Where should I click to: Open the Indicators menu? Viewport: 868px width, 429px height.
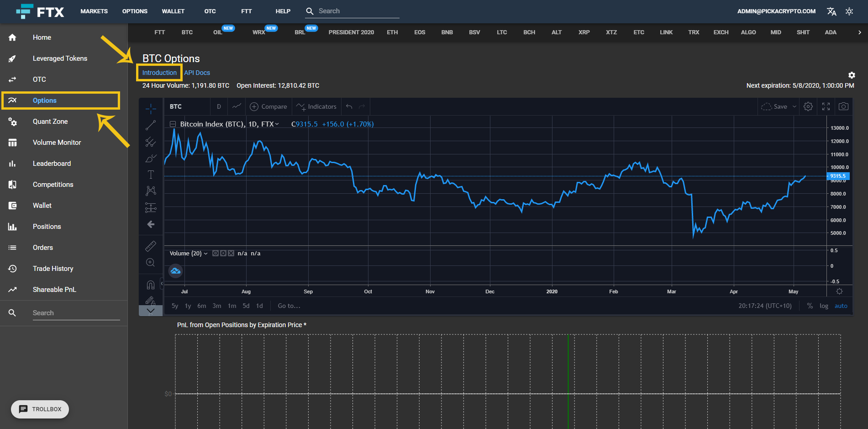coord(316,106)
